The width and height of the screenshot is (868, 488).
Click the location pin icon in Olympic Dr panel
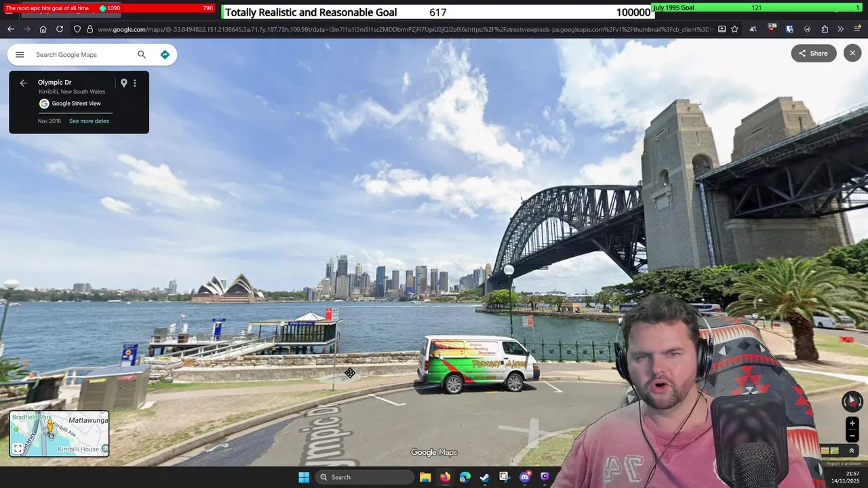coord(123,83)
